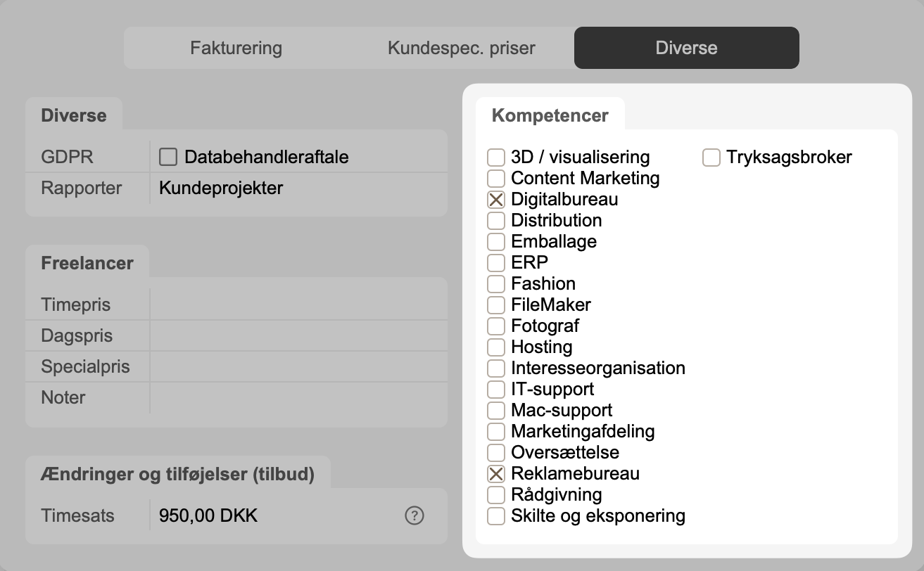
Task: Toggle the Hosting checkbox on
Action: 496,347
